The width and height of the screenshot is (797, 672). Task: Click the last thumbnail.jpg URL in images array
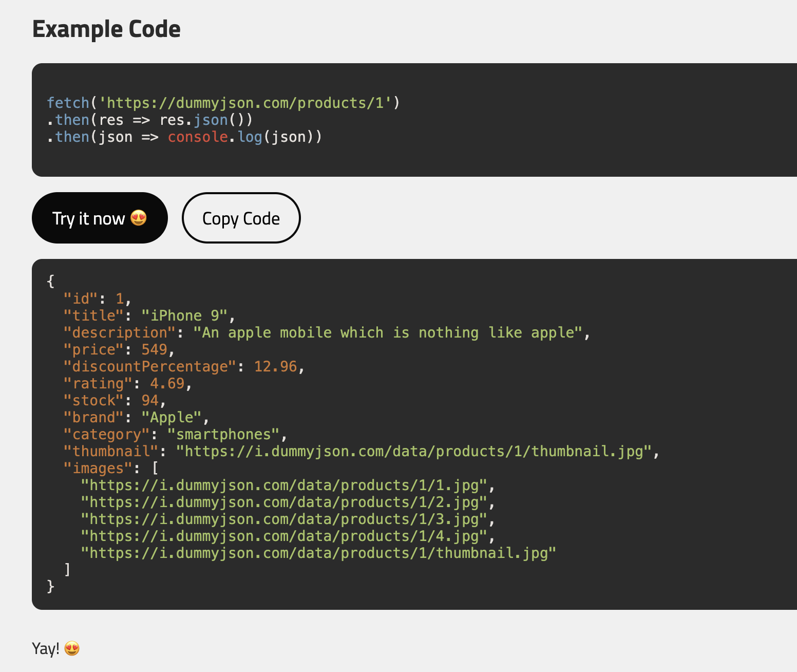[318, 553]
